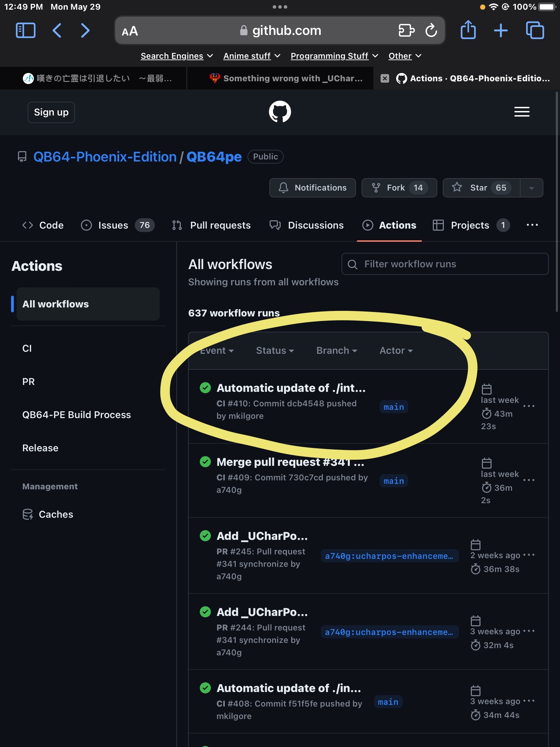This screenshot has height=747, width=560.
Task: Click the Sign up button
Action: click(x=51, y=112)
